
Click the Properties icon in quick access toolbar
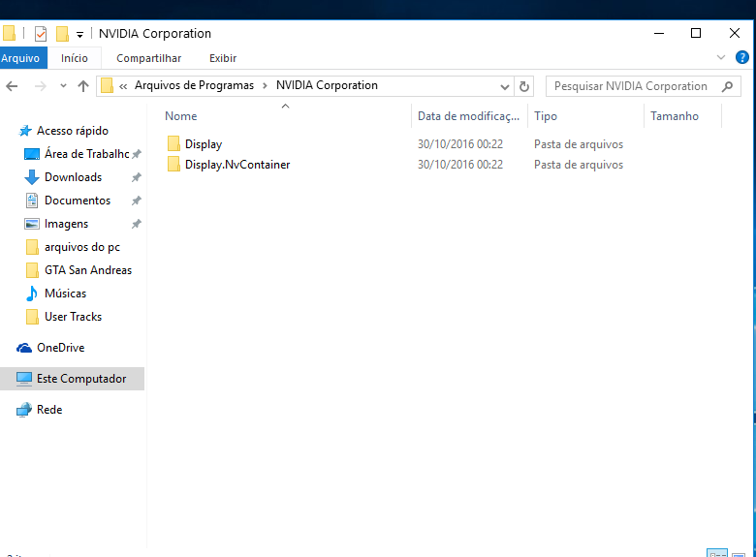tap(41, 34)
